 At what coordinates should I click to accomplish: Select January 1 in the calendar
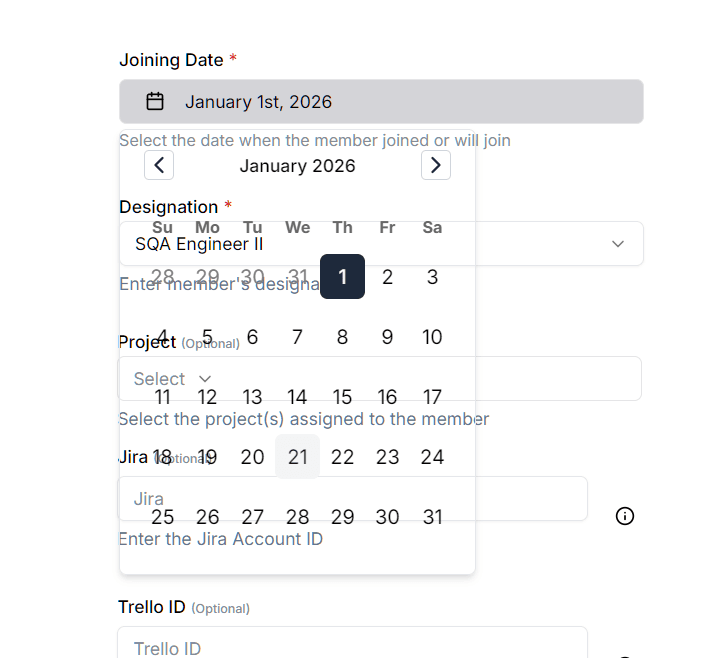pos(343,276)
